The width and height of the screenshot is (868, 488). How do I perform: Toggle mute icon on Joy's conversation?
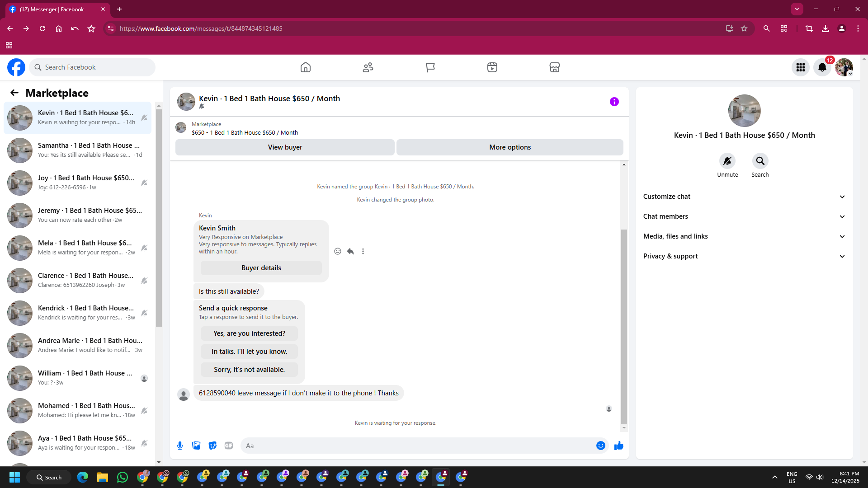point(144,183)
